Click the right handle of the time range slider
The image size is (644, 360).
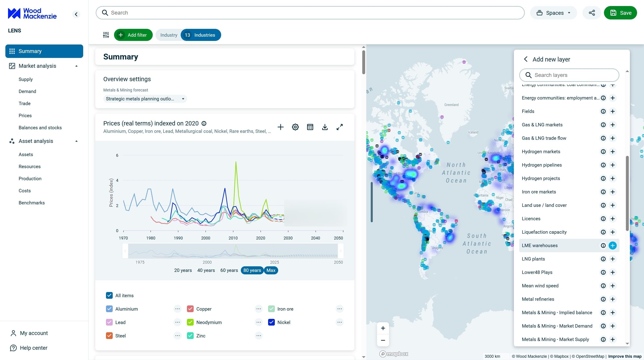tap(341, 251)
